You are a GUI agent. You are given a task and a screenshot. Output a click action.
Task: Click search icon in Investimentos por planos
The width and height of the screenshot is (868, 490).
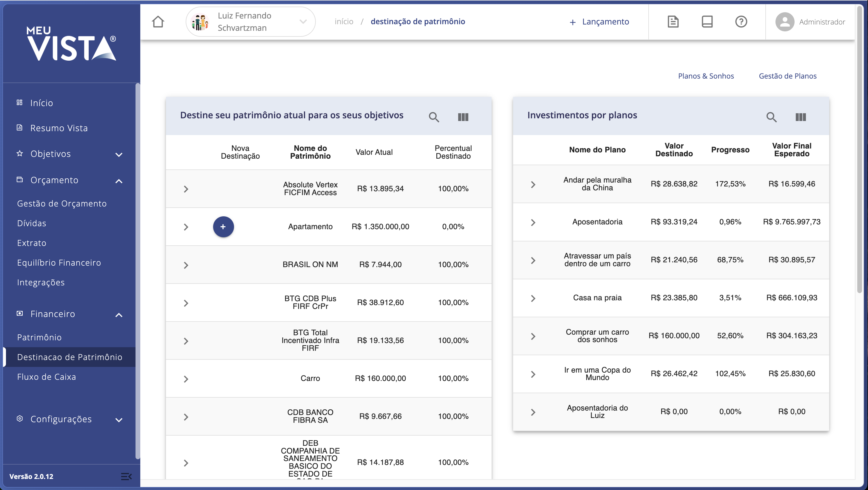point(771,117)
